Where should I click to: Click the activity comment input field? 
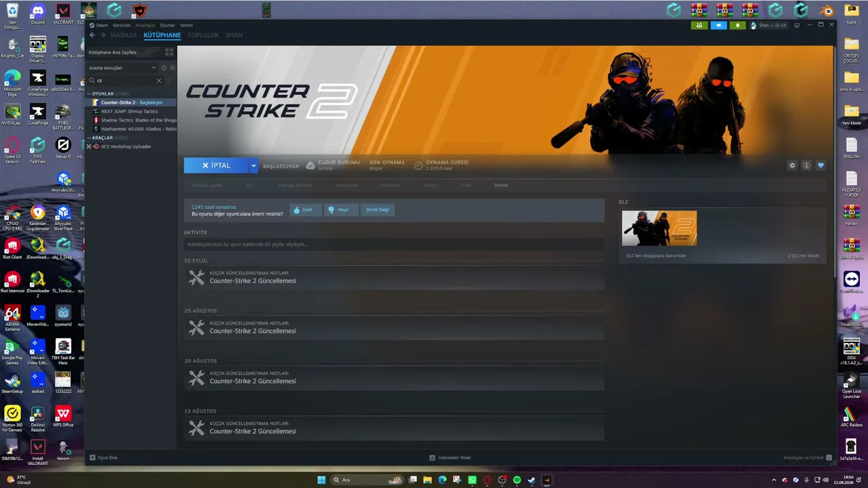tap(394, 244)
